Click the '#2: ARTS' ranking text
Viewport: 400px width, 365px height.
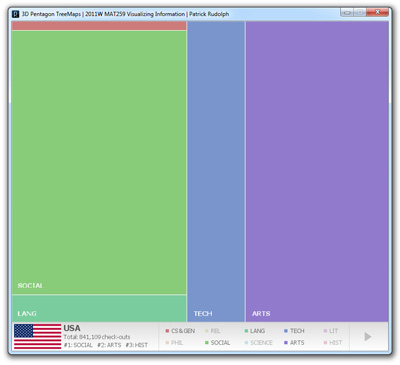(x=109, y=345)
